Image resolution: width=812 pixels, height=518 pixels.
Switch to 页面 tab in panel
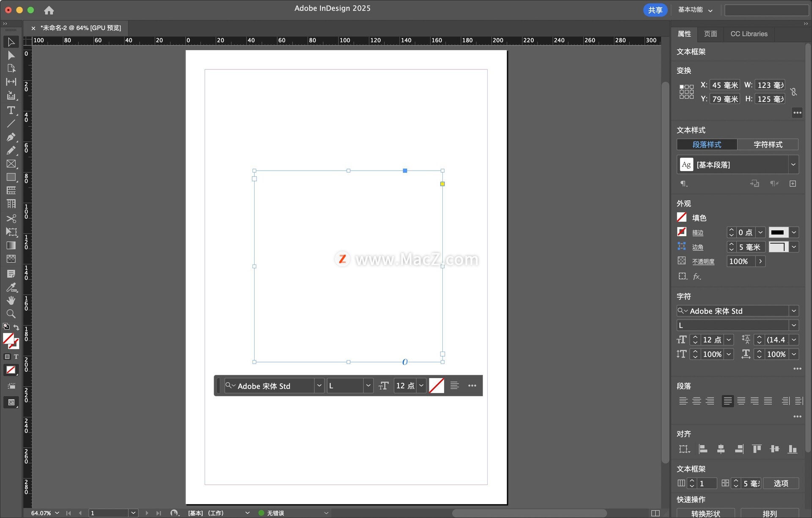pyautogui.click(x=710, y=34)
